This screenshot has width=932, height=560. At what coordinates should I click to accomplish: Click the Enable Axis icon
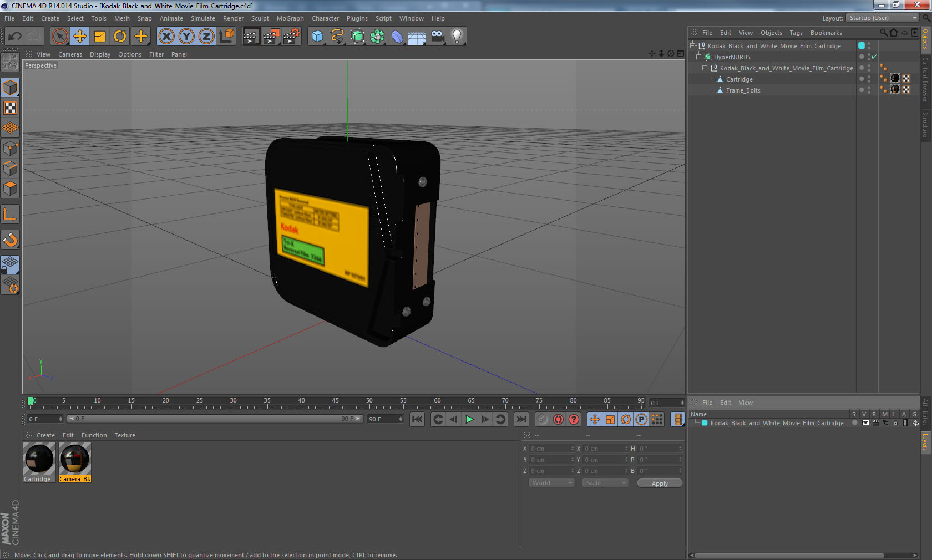point(11,214)
